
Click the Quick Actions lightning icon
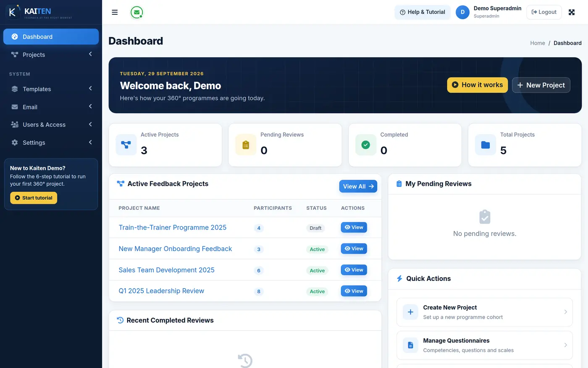coord(399,278)
